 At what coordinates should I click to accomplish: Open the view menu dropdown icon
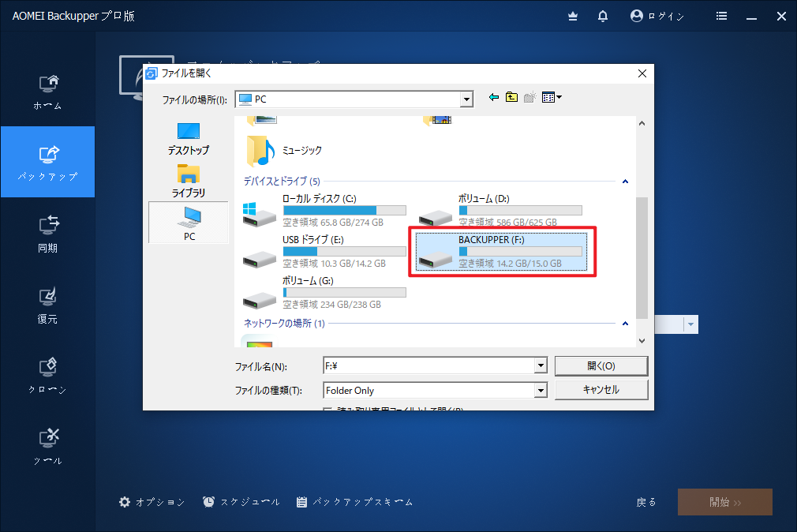click(x=552, y=97)
